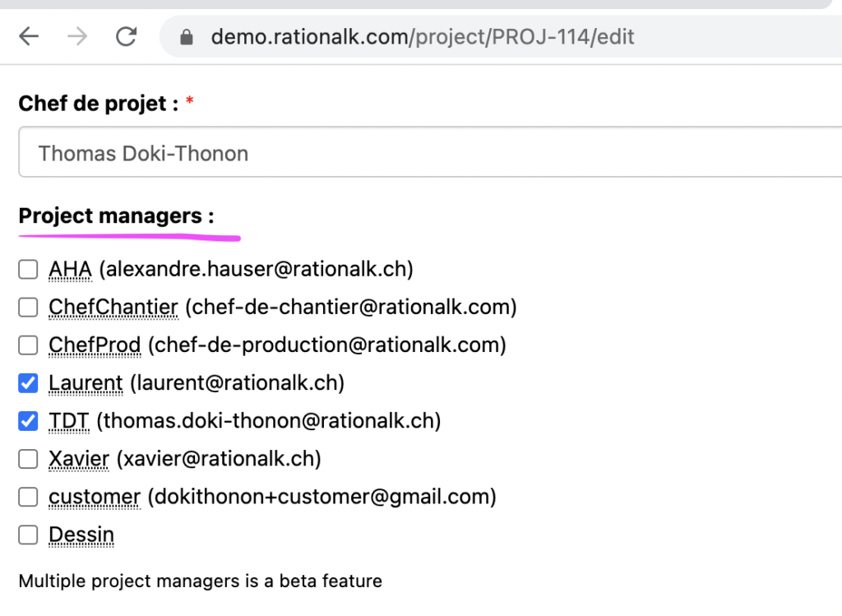Tick the ChefProd checkbox
Viewport: 842px width, 616px height.
click(x=29, y=345)
